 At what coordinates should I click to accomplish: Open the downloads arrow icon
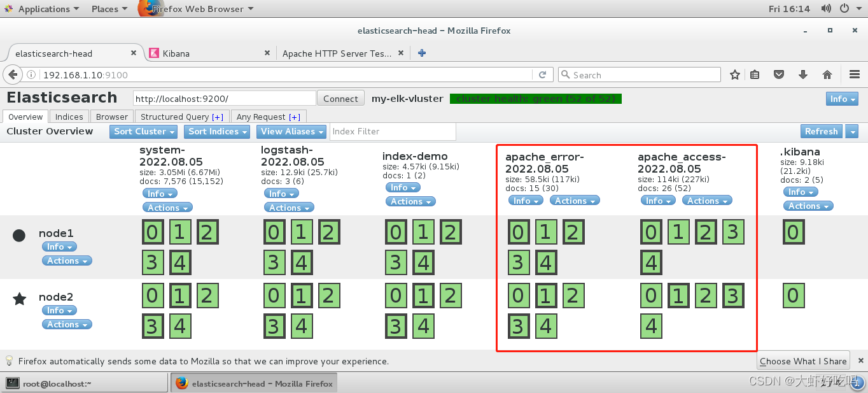coord(803,75)
